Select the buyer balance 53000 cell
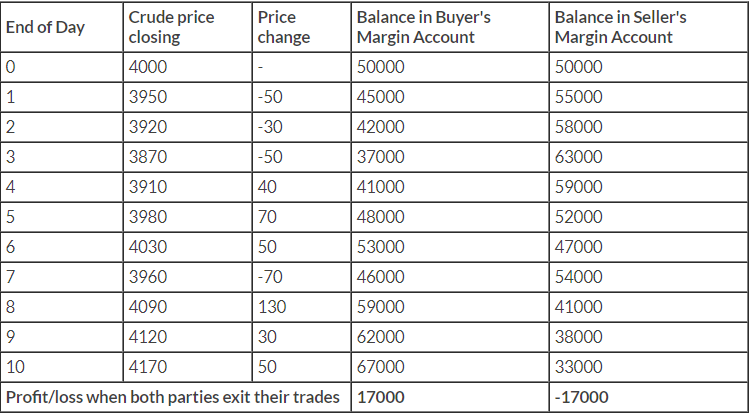The image size is (749, 414). 449,247
